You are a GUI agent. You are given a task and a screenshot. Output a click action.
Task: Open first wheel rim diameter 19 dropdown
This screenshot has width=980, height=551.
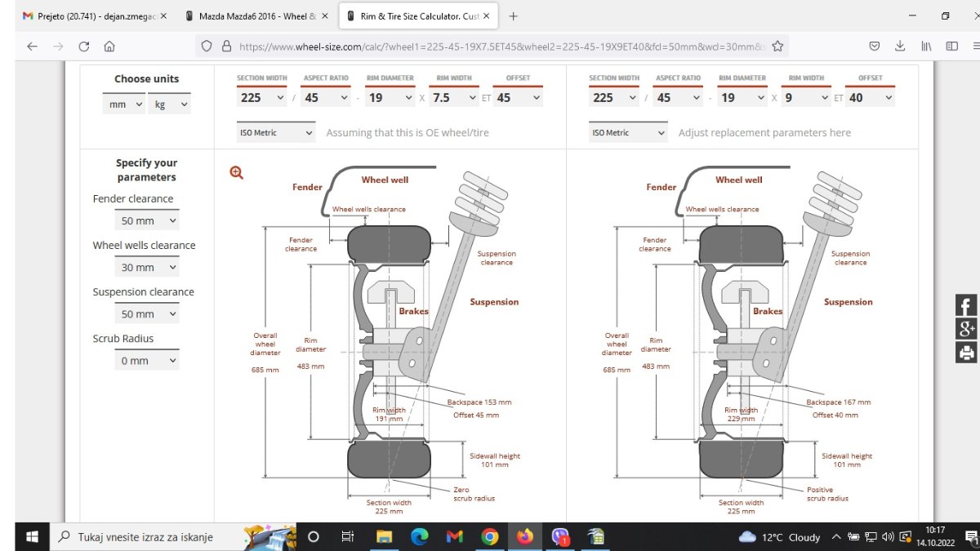point(390,97)
